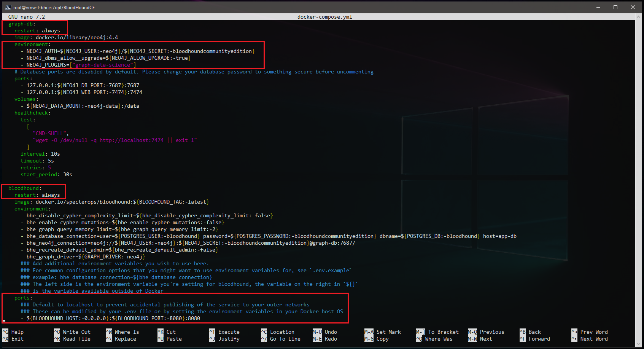Click the interval: 10s line
Screen dimensions: 644x349
tap(40, 154)
